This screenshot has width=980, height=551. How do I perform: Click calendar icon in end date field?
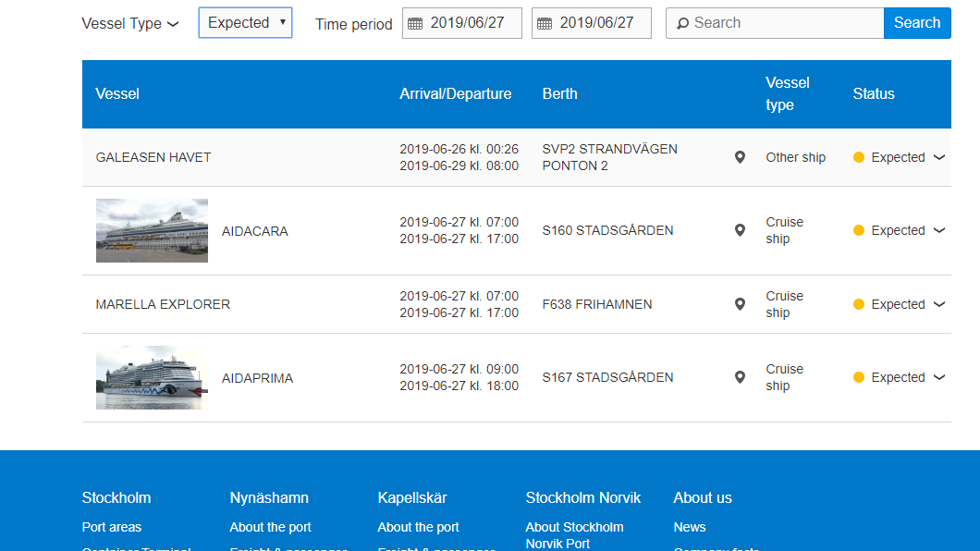click(x=545, y=23)
